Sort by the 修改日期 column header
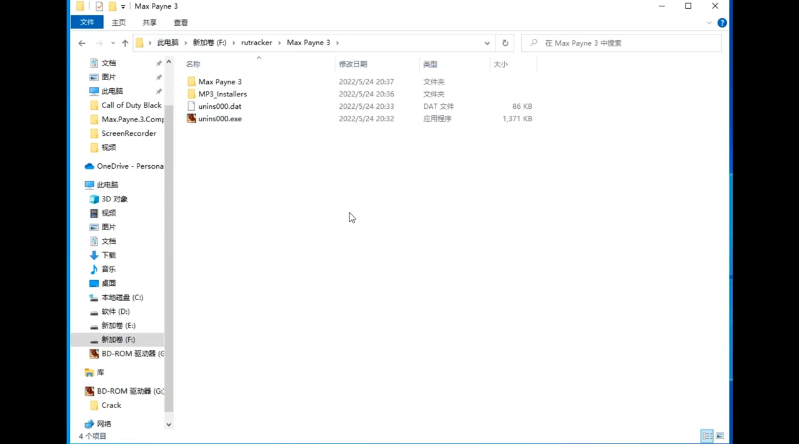This screenshot has height=444, width=799. 353,64
